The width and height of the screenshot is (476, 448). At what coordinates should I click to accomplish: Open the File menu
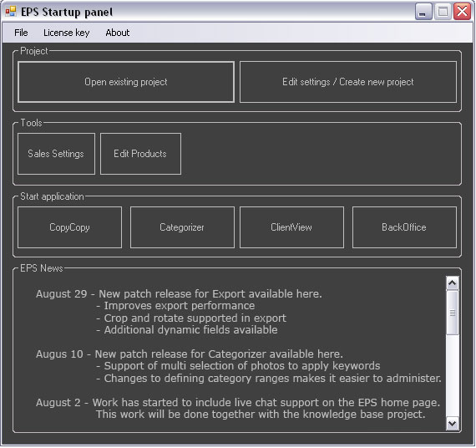click(x=21, y=33)
